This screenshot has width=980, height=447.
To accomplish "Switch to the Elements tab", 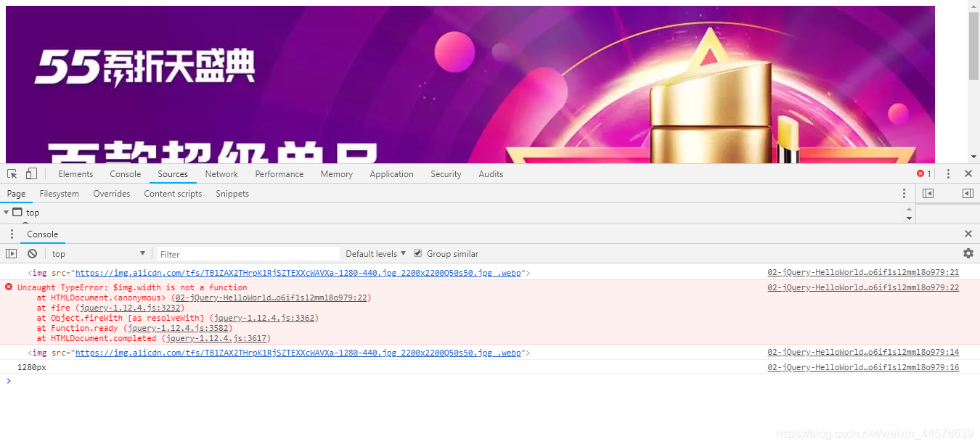I will 75,174.
